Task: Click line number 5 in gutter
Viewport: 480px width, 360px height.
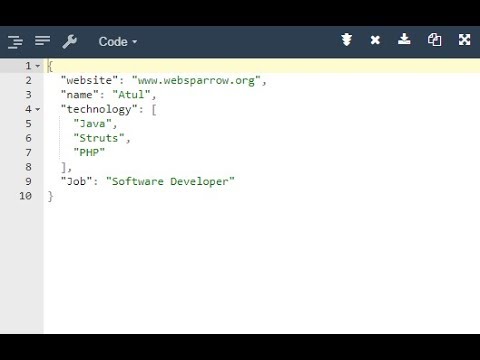Action: click(29, 124)
